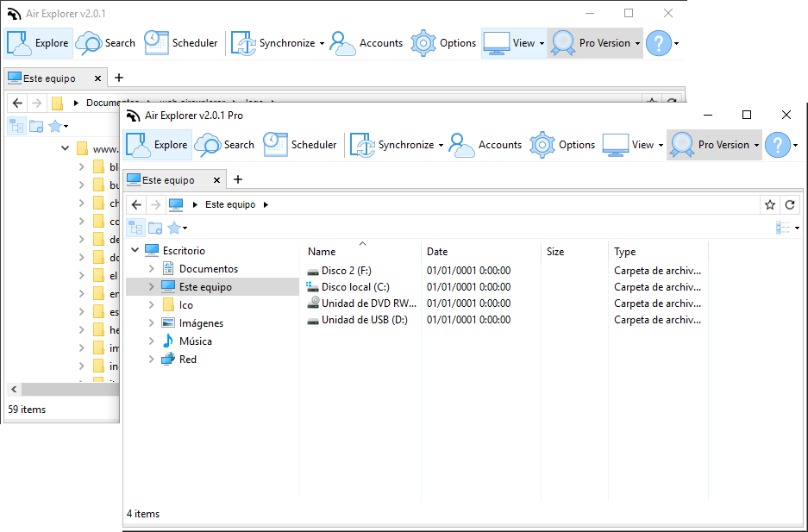
Task: Select Música in the folder tree
Action: coord(195,341)
